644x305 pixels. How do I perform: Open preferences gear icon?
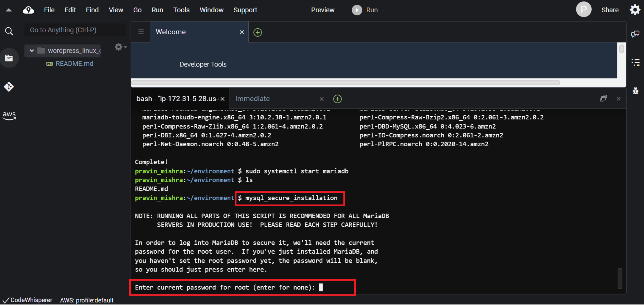[635, 10]
